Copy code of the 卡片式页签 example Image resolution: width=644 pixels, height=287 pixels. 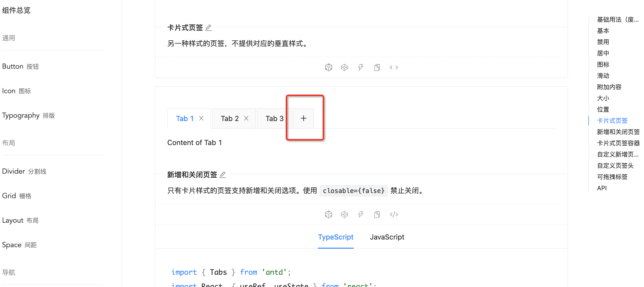[377, 67]
